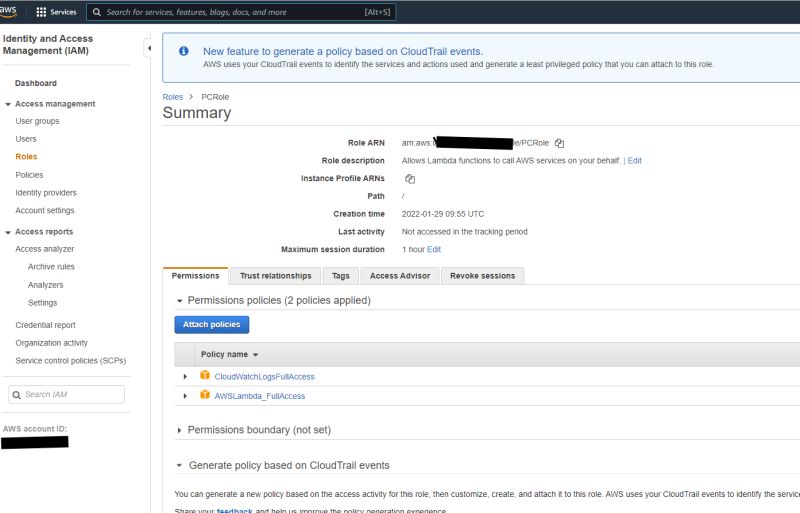The height and width of the screenshot is (513, 800).
Task: Edit maximum session duration
Action: coord(434,249)
